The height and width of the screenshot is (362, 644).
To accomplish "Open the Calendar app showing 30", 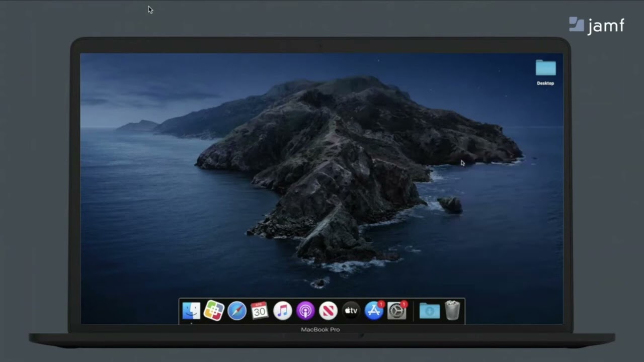I will [x=260, y=311].
